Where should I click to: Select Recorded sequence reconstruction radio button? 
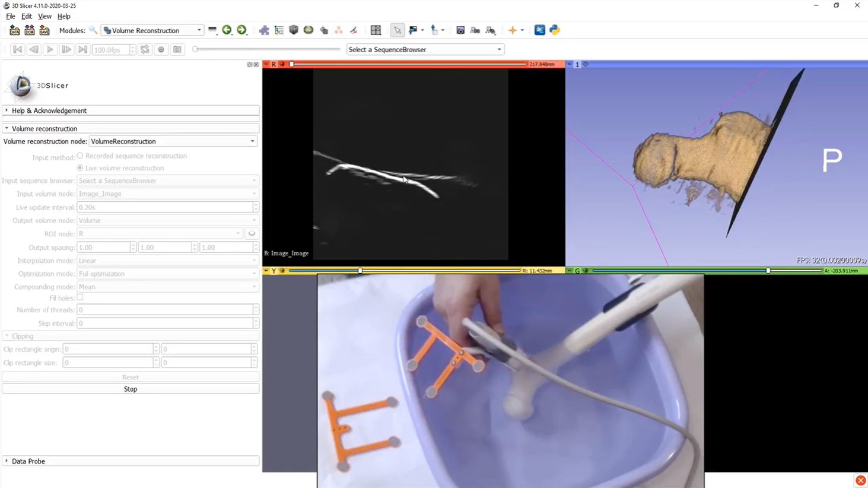coord(80,156)
